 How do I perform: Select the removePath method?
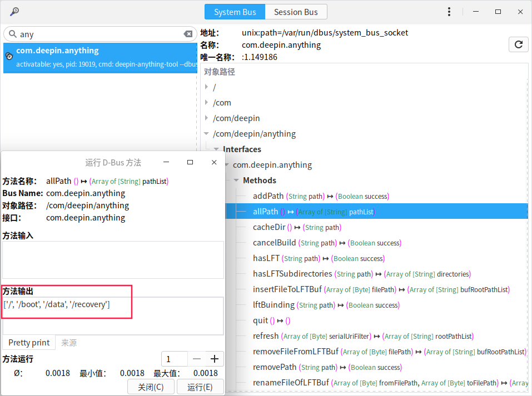coord(327,367)
